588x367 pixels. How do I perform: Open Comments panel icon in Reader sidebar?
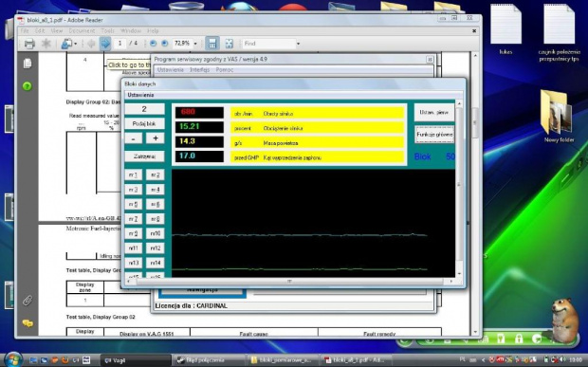[x=28, y=322]
